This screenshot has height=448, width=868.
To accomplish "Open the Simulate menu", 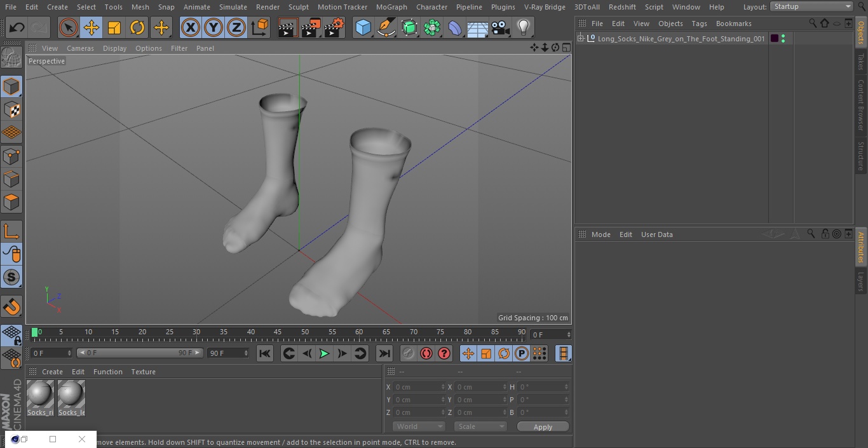I will [x=233, y=7].
